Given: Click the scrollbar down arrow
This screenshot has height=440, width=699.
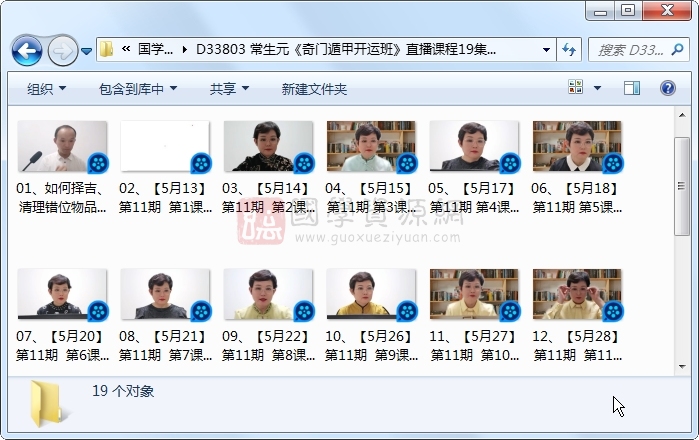Looking at the screenshot, I should (x=682, y=367).
